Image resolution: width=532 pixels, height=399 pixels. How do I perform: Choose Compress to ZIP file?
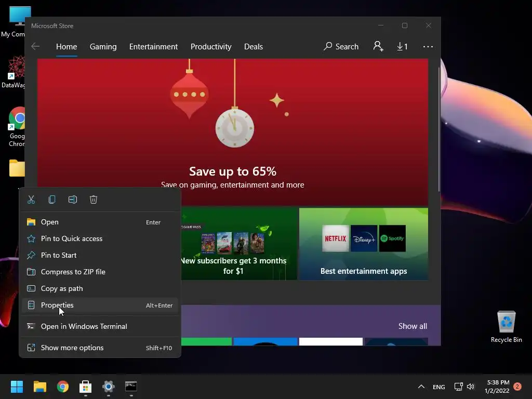click(x=100, y=272)
